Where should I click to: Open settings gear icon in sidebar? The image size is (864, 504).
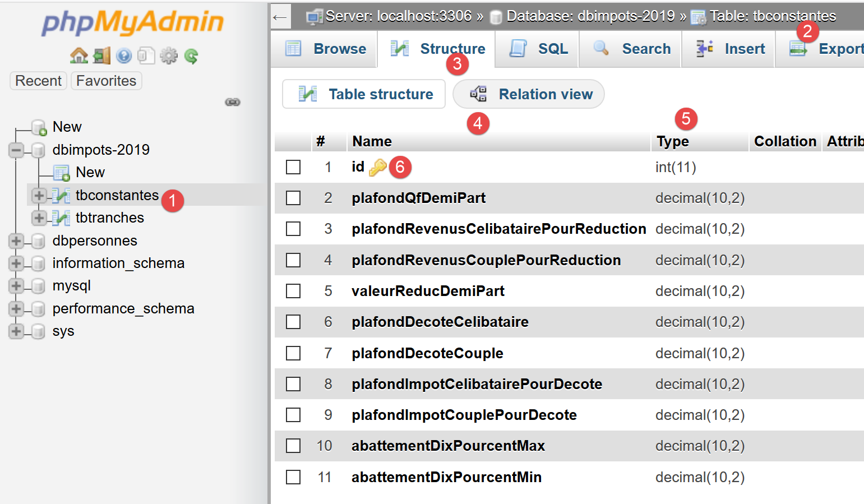pos(169,56)
